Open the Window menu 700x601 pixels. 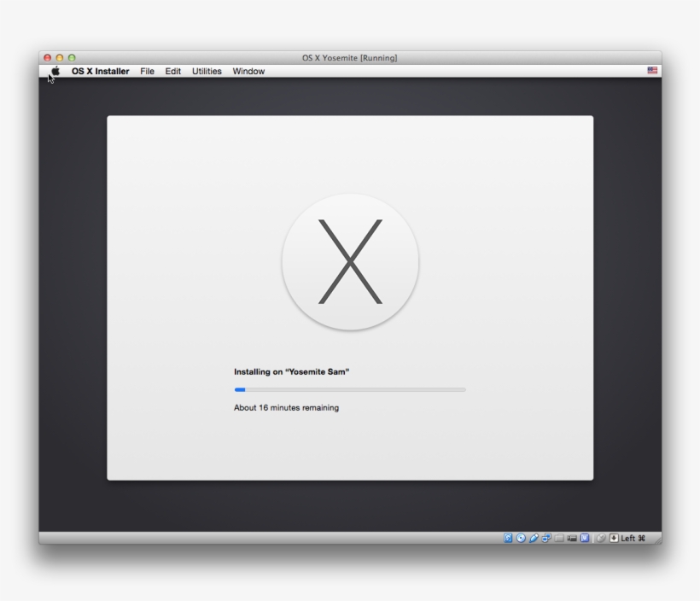[248, 72]
